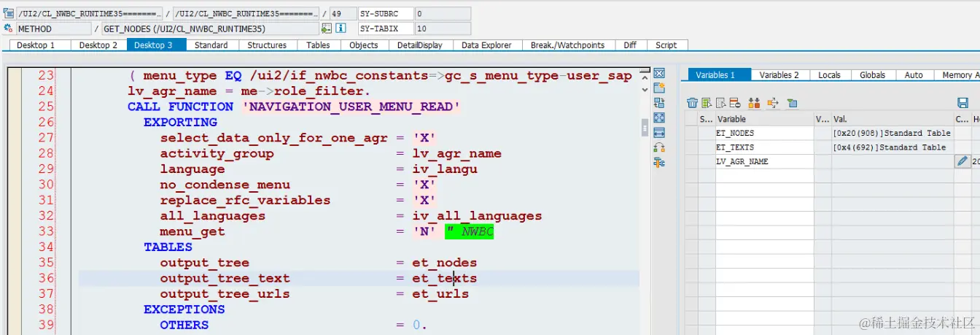Click the GET_NODES method name field
This screenshot has width=980, height=335.
click(210, 28)
